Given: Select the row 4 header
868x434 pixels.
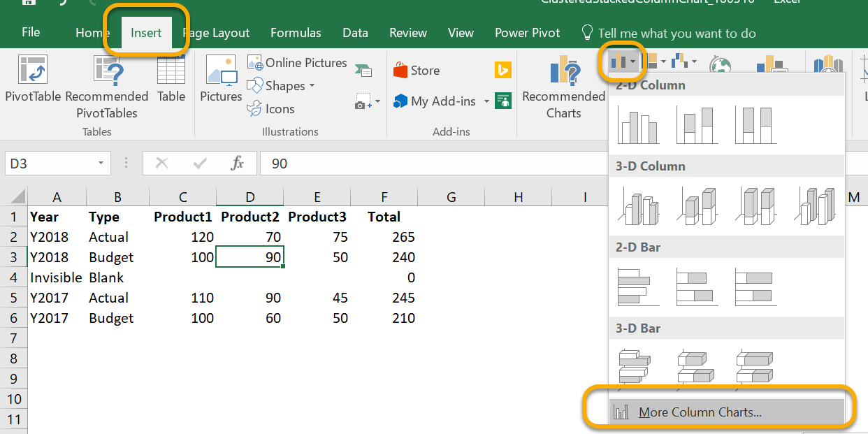Looking at the screenshot, I should (x=13, y=277).
